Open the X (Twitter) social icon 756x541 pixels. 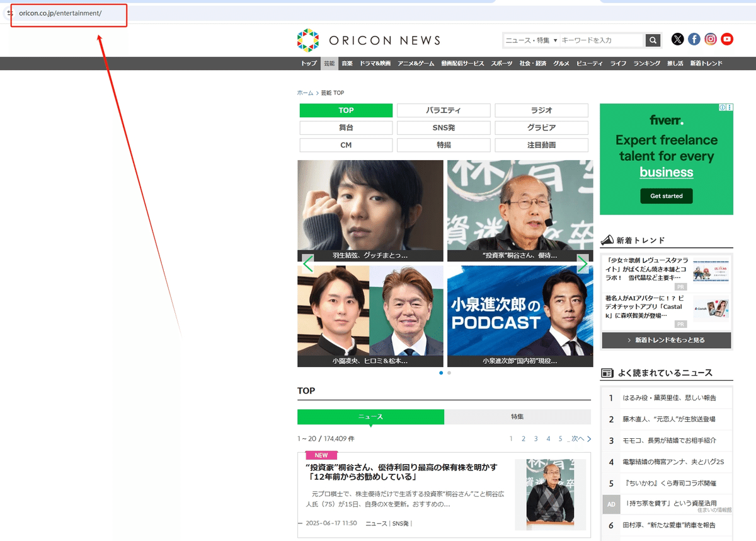point(677,39)
